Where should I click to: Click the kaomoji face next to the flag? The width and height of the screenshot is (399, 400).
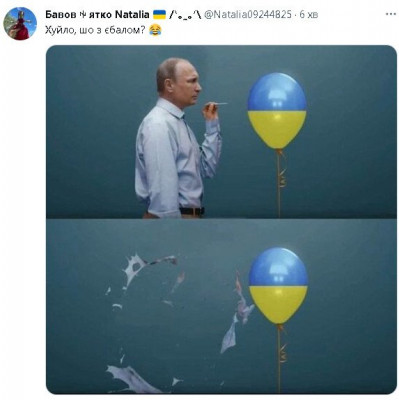click(185, 15)
